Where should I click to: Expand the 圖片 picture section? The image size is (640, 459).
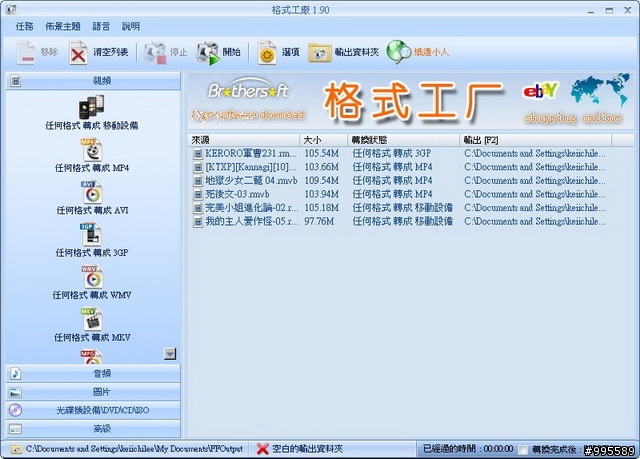[x=93, y=392]
